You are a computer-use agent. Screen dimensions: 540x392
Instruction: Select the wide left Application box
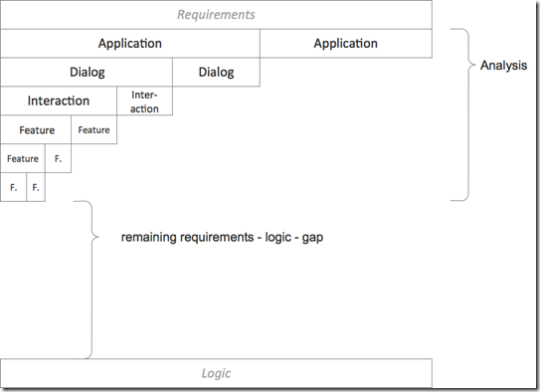[x=130, y=44]
